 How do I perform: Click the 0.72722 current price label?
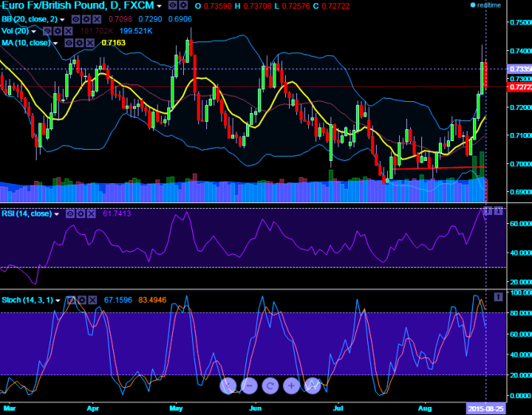[519, 87]
